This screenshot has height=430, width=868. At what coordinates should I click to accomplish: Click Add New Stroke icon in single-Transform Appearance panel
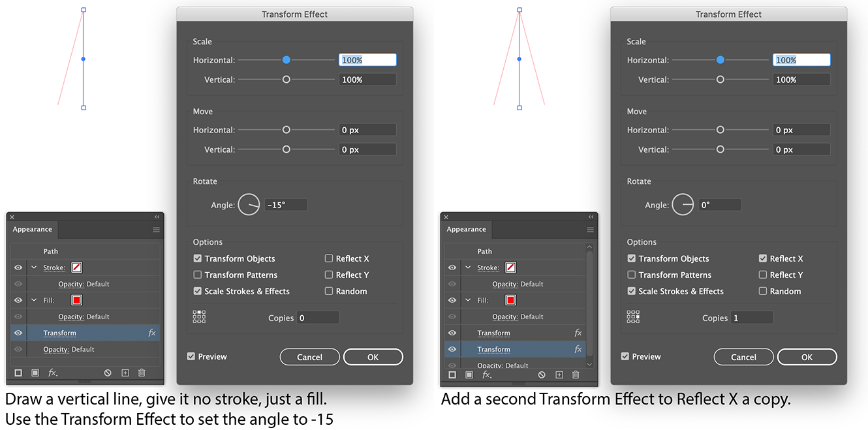tap(18, 373)
